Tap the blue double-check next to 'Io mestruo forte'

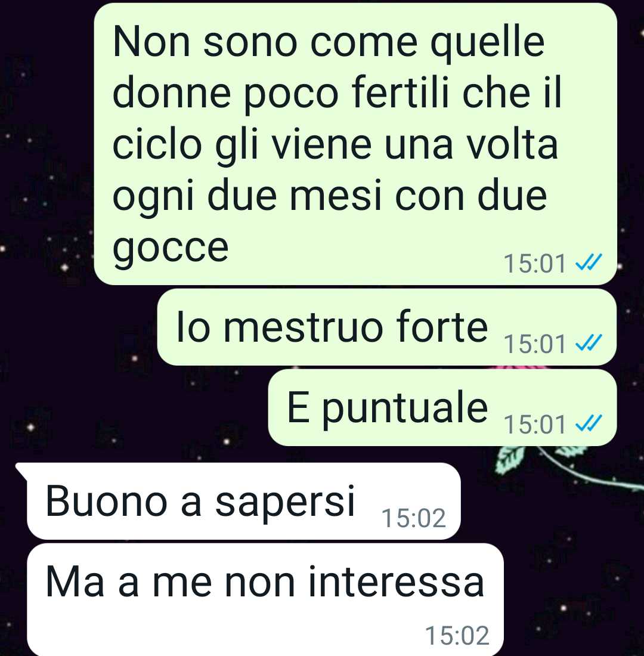[589, 343]
